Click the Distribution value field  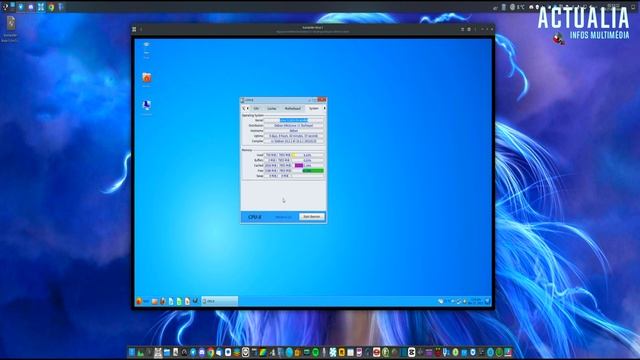point(294,126)
